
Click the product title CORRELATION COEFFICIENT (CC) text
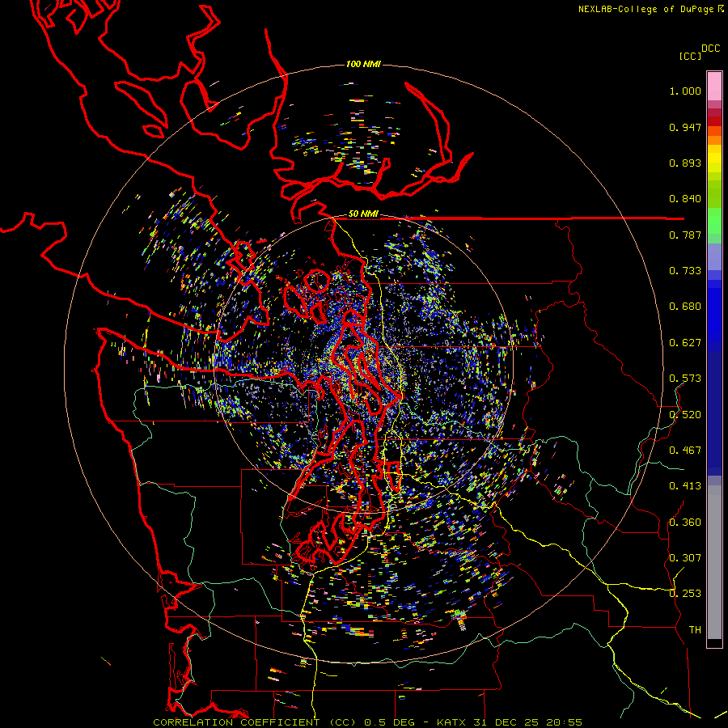coord(255,722)
